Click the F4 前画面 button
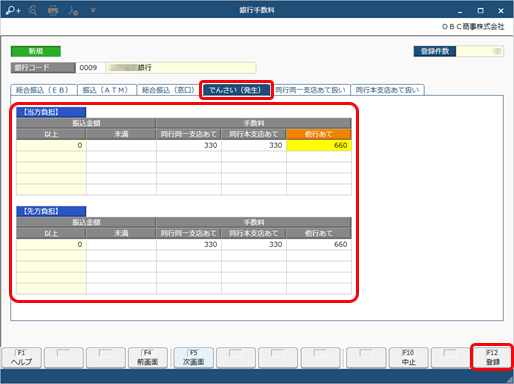Screen dimensions: 514x384 point(148,358)
